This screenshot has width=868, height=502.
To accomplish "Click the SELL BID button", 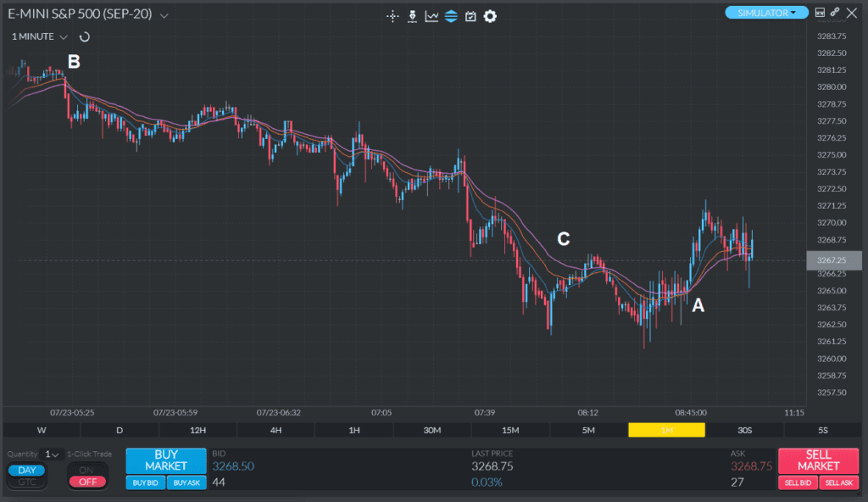I will coord(798,482).
